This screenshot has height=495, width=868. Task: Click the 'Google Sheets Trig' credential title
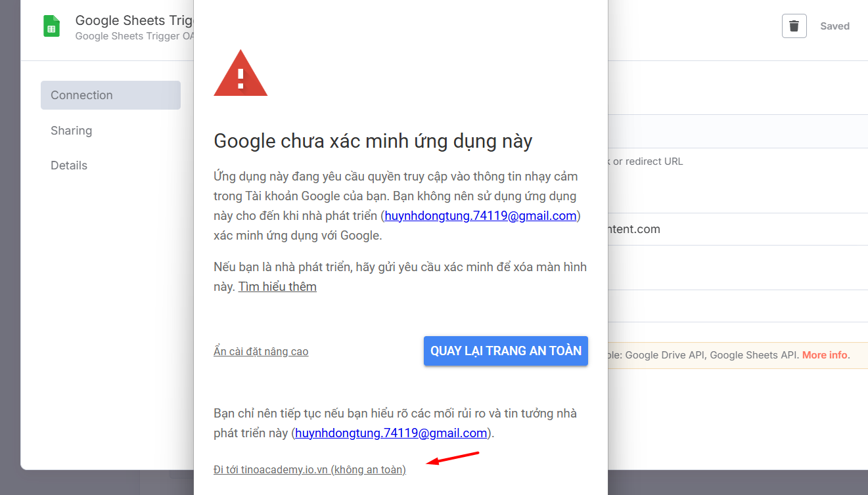tap(135, 20)
